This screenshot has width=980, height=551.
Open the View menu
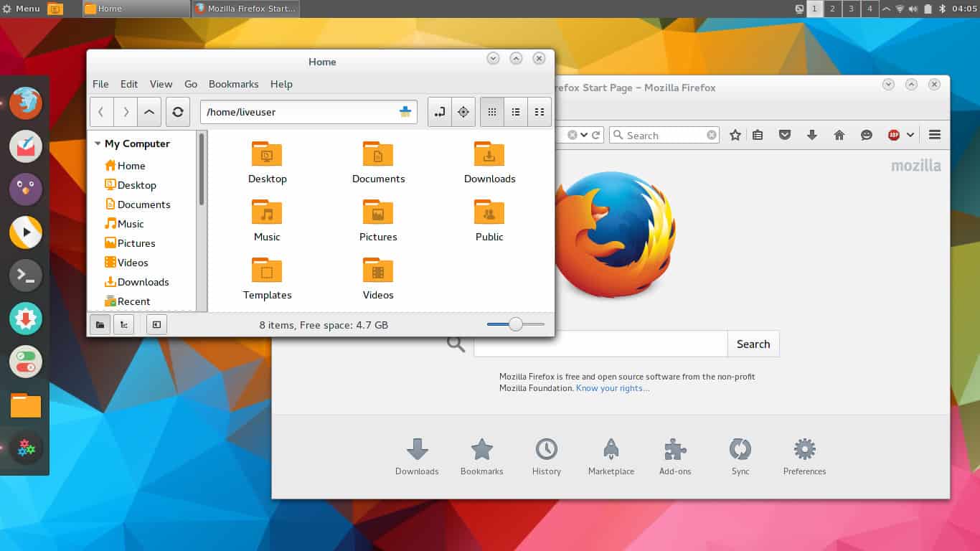(x=161, y=84)
